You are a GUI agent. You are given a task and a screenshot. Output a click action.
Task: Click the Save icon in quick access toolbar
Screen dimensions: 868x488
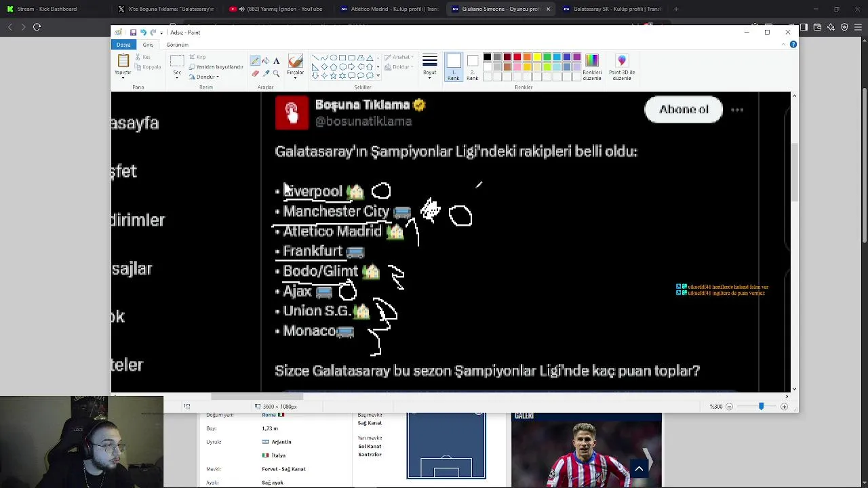(133, 33)
